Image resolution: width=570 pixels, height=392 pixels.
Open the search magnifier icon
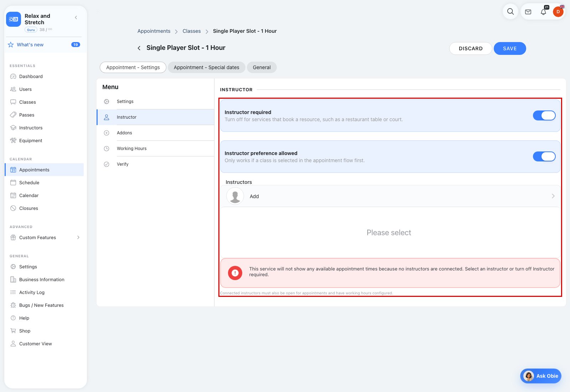tap(511, 11)
